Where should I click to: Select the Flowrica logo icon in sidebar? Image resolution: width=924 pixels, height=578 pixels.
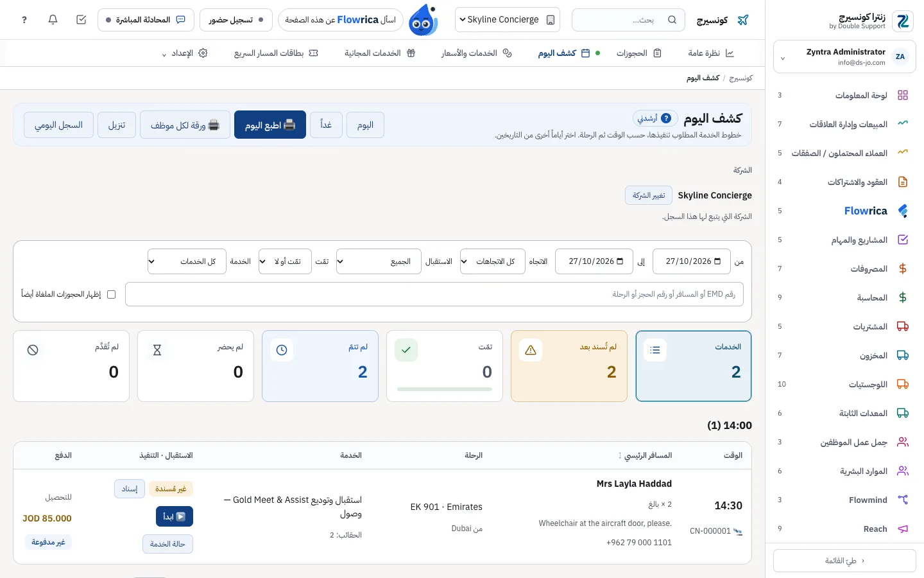(903, 211)
